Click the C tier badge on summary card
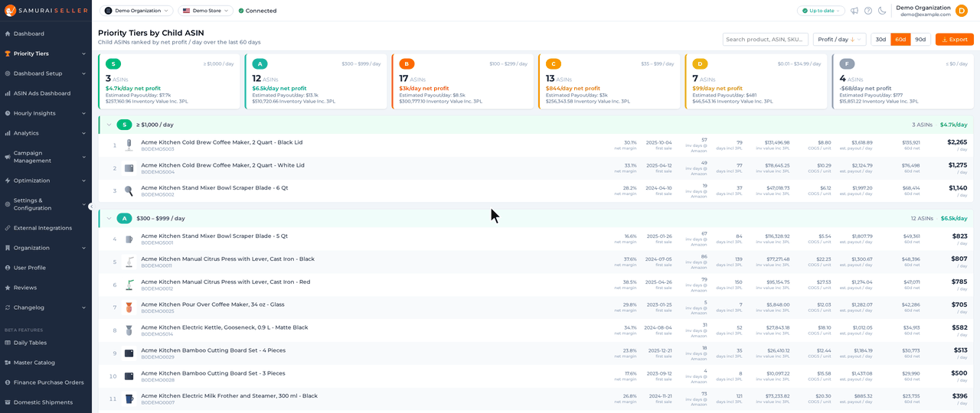 (x=554, y=64)
